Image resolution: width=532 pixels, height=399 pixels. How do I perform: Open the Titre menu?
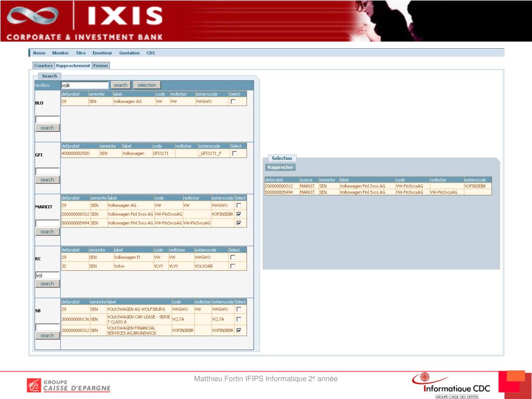click(81, 53)
